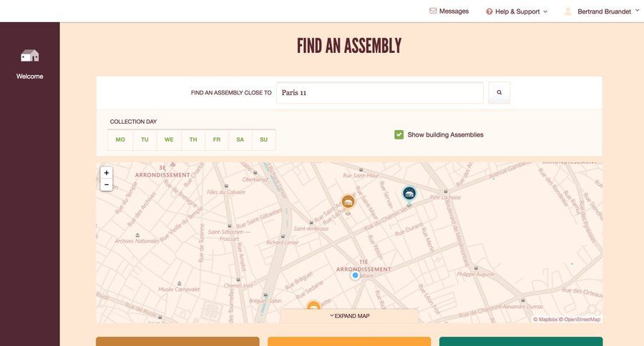The height and width of the screenshot is (346, 644).
Task: Click the Philippe Auguste label on map
Action: point(476,275)
